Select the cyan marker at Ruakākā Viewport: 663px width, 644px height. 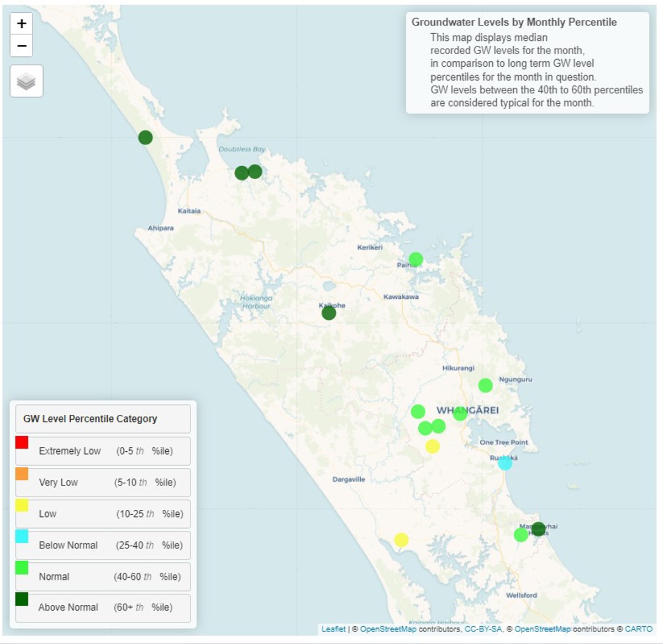click(x=505, y=463)
